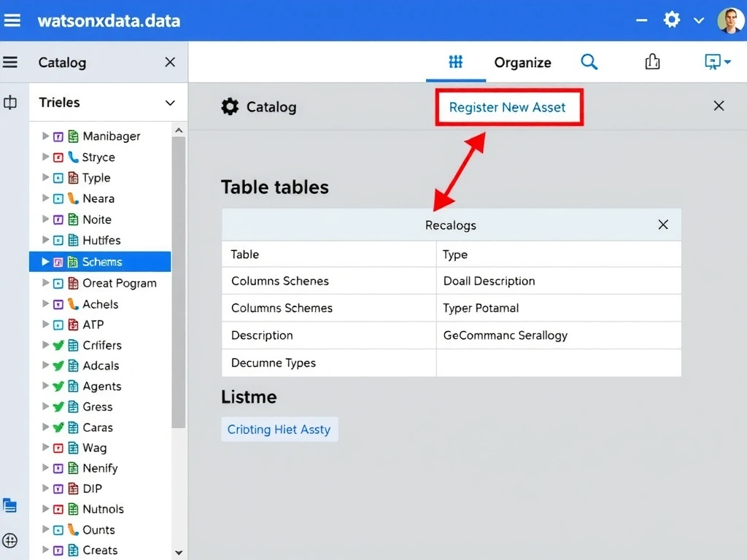
Task: Open the settings gear in header
Action: pyautogui.click(x=672, y=20)
